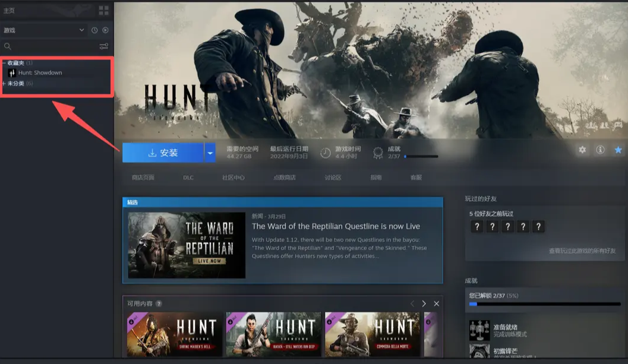Click the blue 安装 button
Image resolution: width=628 pixels, height=364 pixels.
[163, 153]
